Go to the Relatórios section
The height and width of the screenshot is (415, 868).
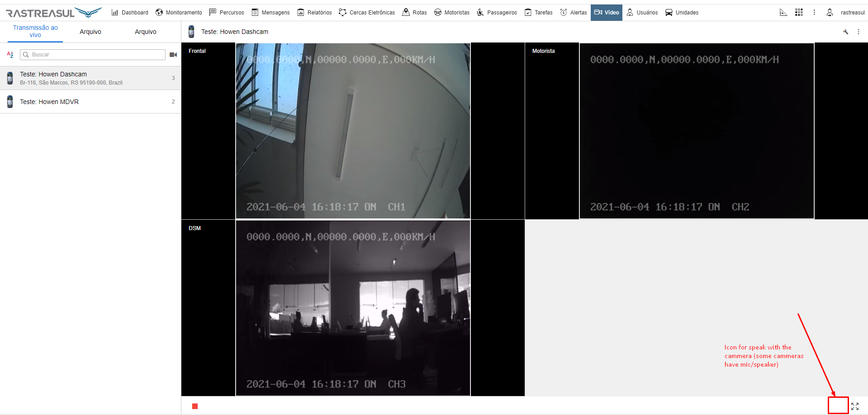[x=314, y=13]
